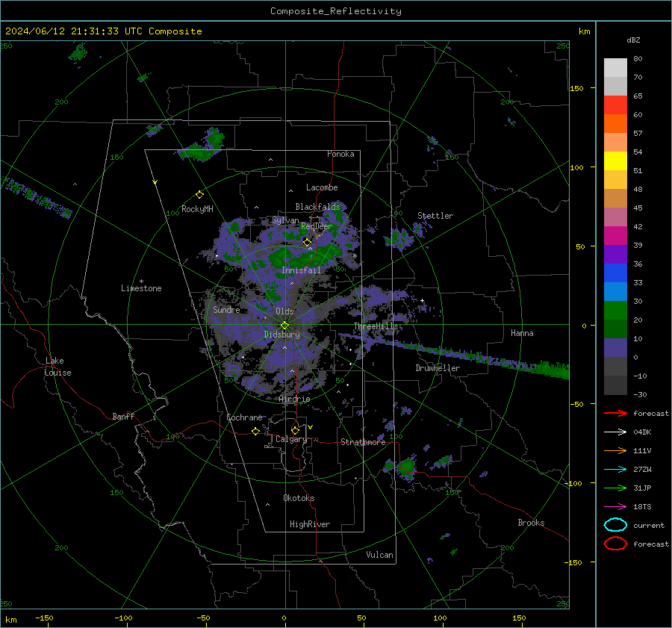The image size is (672, 628).
Task: Click the 150 label on right km axis
Action: 576,88
